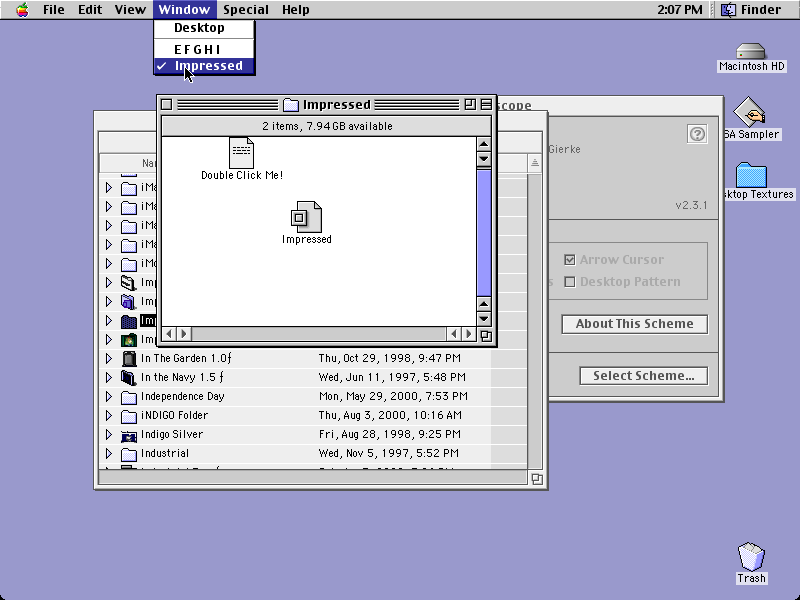Image resolution: width=800 pixels, height=600 pixels.
Task: Expand the Industrial folder
Action: tap(109, 453)
